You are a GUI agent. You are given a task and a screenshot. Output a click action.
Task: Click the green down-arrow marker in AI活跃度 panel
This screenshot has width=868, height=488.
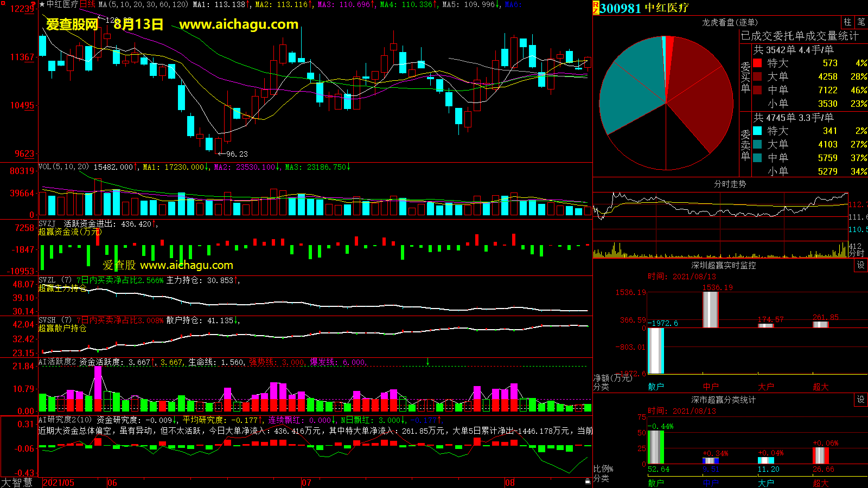[x=427, y=362]
